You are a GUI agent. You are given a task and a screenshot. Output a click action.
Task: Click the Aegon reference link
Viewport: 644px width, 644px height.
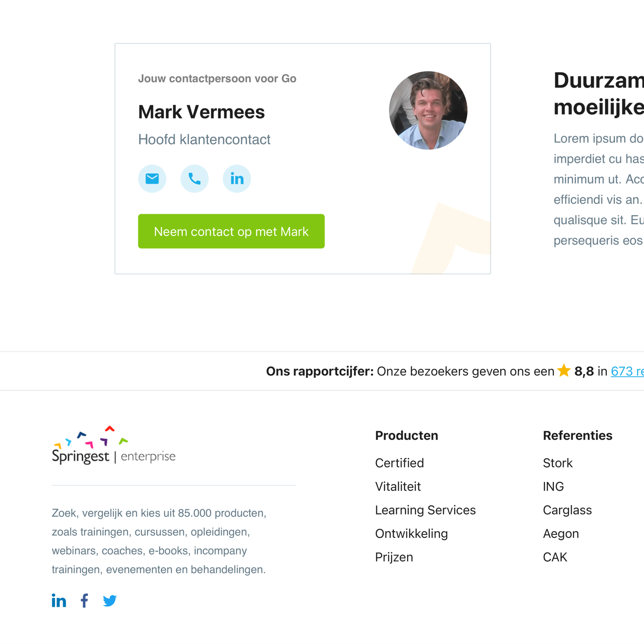coord(561,534)
